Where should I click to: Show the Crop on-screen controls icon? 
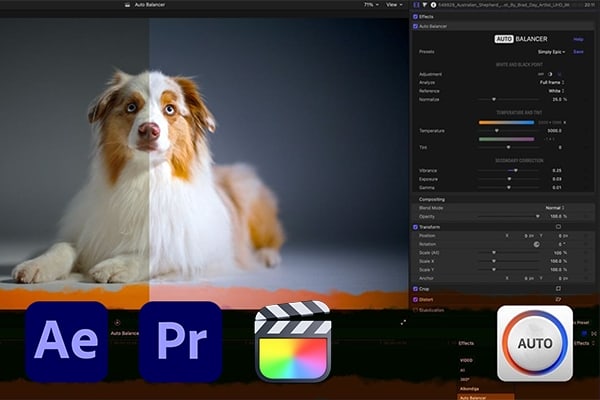558,289
